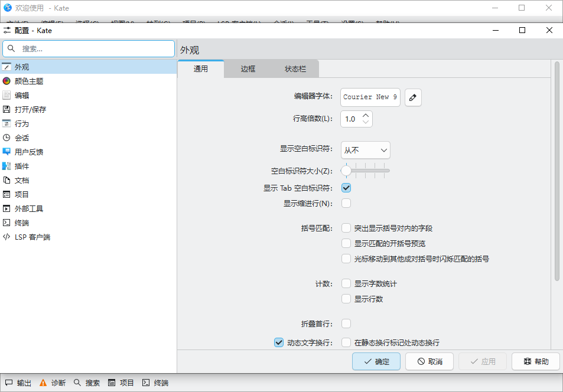Switch to the 边框 tab
This screenshot has width=563, height=392.
248,69
